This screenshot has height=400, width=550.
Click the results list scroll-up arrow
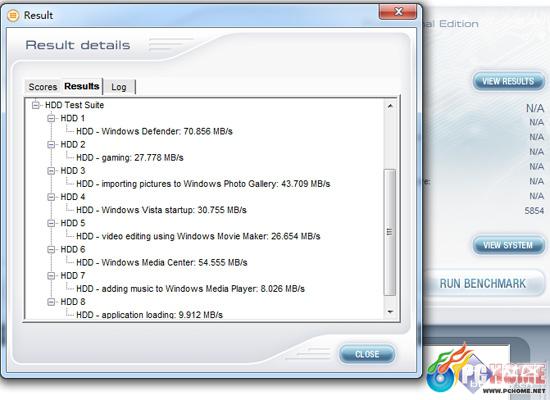tap(390, 106)
